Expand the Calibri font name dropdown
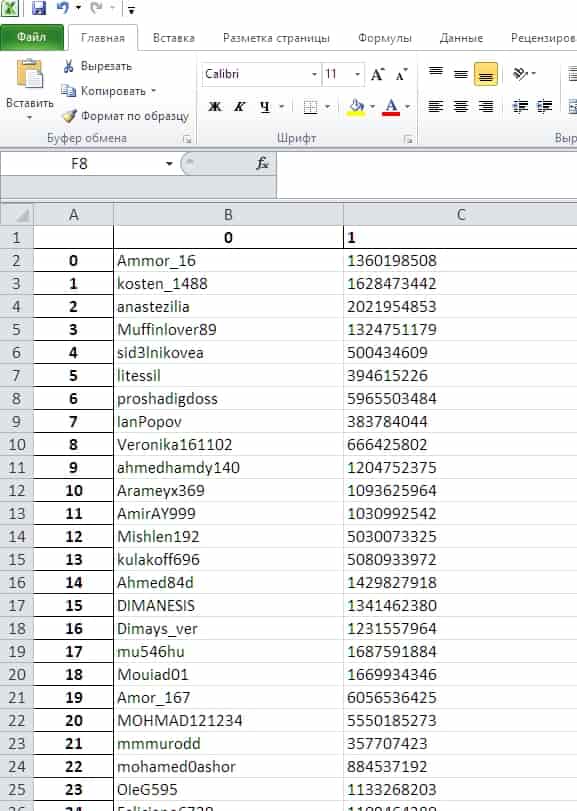 [314, 74]
